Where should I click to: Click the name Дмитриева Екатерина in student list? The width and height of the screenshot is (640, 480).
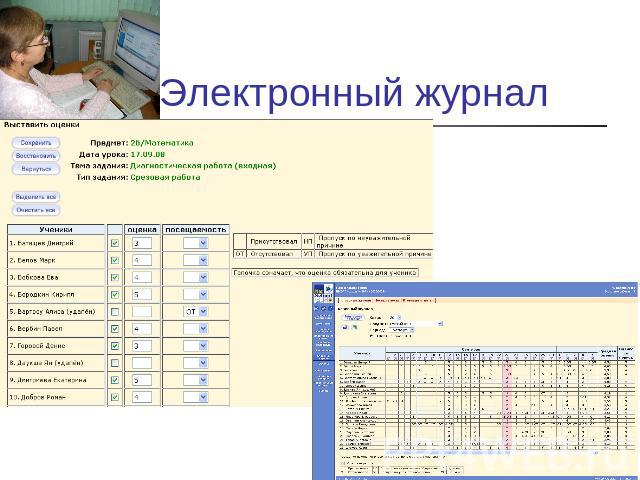click(x=52, y=380)
